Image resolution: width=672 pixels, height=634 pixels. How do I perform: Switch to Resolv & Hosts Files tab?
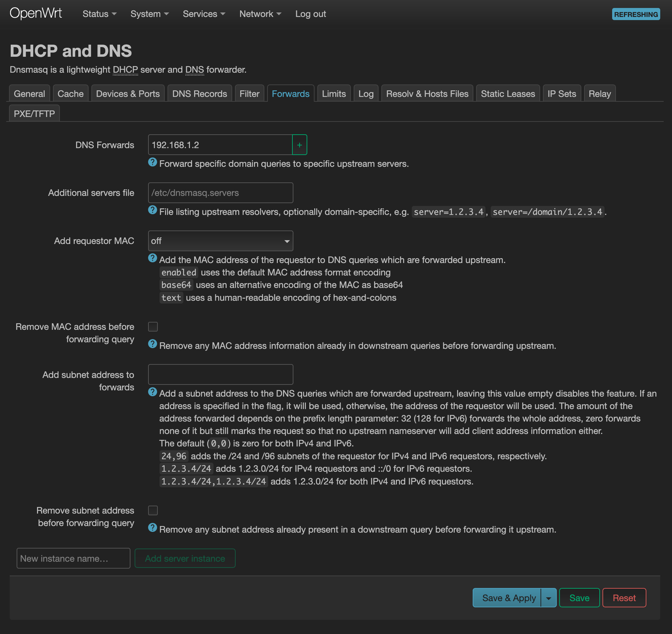(427, 94)
